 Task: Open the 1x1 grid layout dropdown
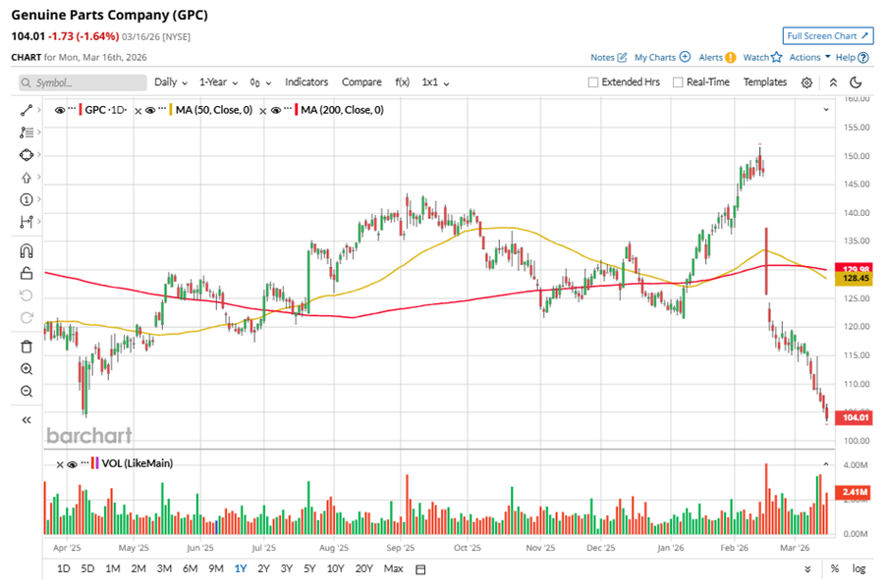pos(435,82)
